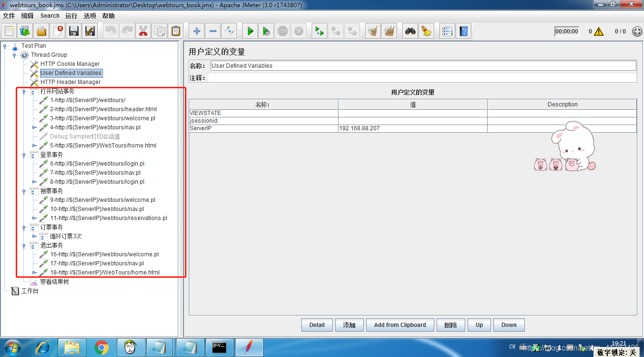Screen dimensions: 644x357
Task: Copy the selected element via toolbar
Action: coord(159,31)
